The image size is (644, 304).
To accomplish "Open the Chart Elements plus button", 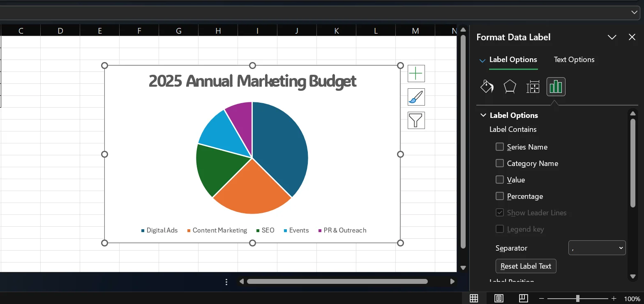I will point(416,74).
